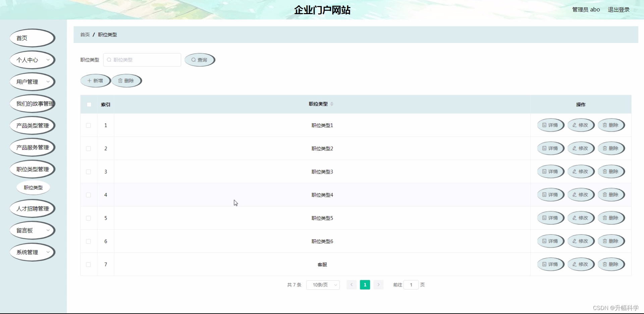Image resolution: width=644 pixels, height=314 pixels.
Task: Click the plus icon on 新增 button
Action: point(89,81)
